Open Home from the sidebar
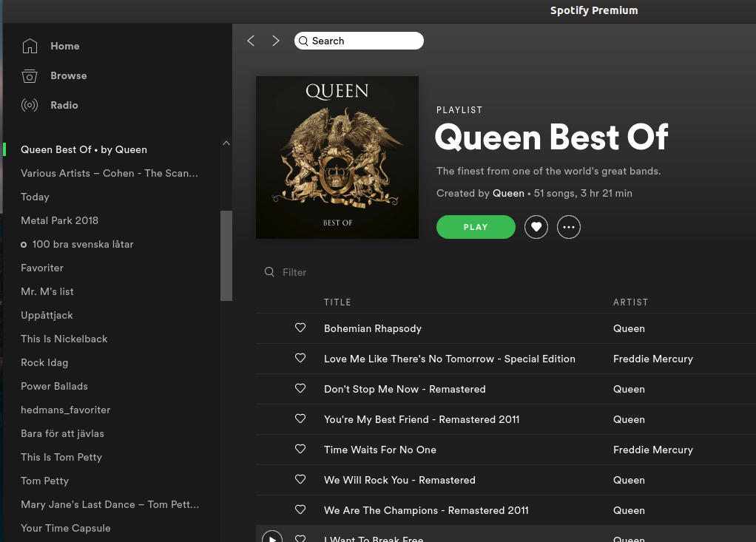Viewport: 756px width, 542px height. (x=65, y=47)
